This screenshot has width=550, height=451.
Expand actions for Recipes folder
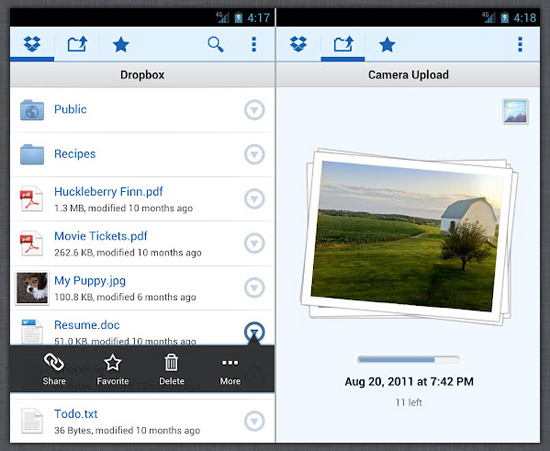[x=254, y=154]
